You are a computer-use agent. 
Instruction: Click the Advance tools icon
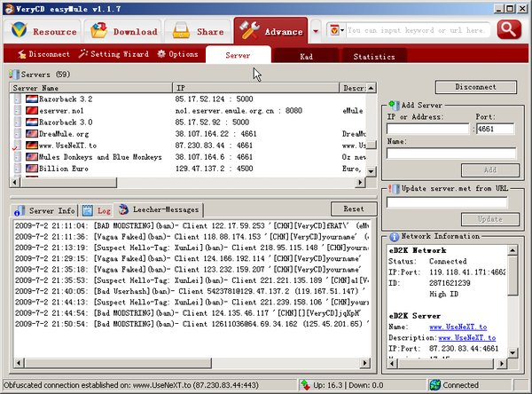[x=250, y=30]
